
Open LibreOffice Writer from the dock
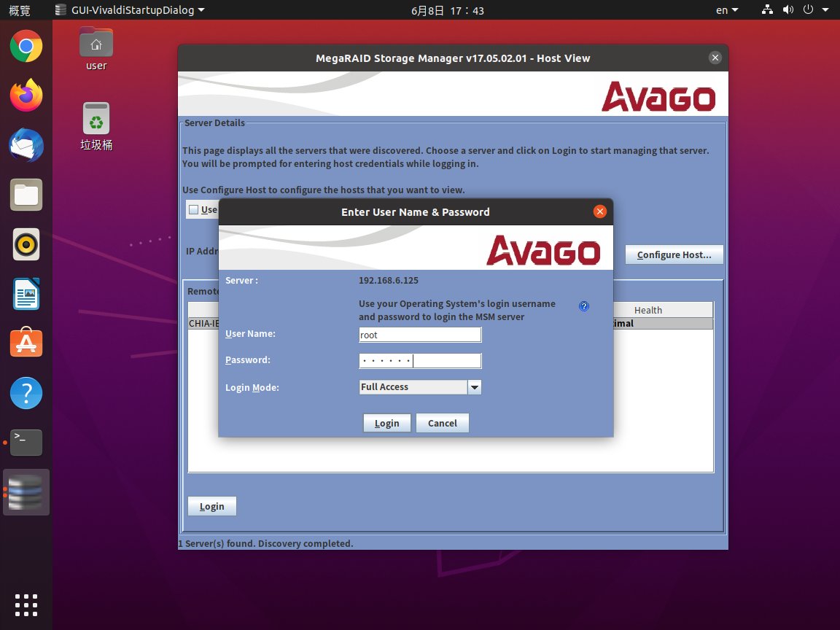pos(26,294)
